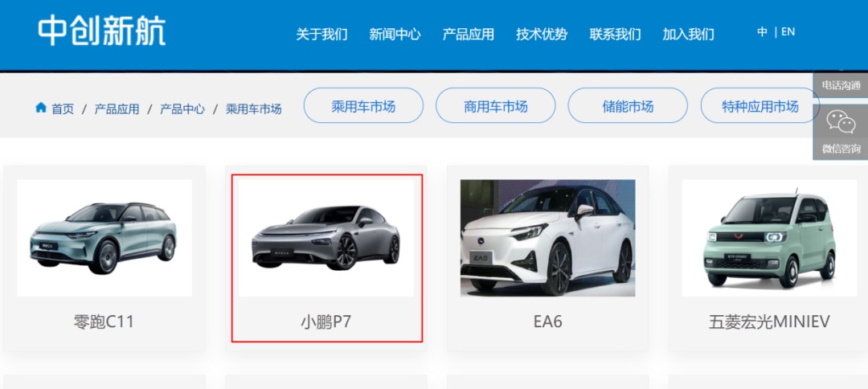This screenshot has height=389, width=868.
Task: Switch the language to 中
Action: pos(762,32)
